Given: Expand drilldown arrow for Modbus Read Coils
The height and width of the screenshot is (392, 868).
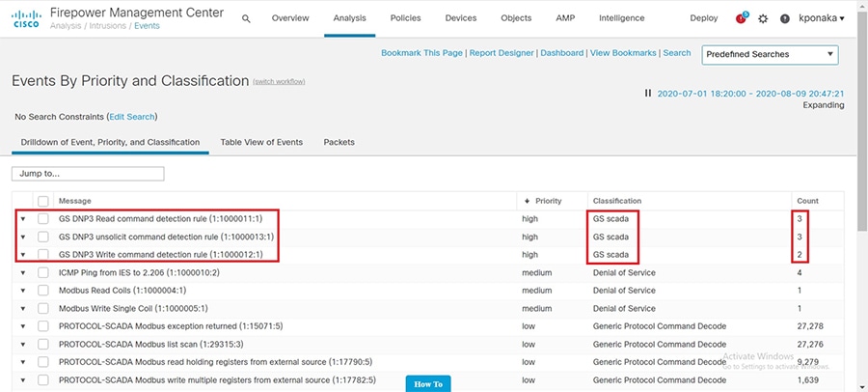Looking at the screenshot, I should [x=23, y=291].
